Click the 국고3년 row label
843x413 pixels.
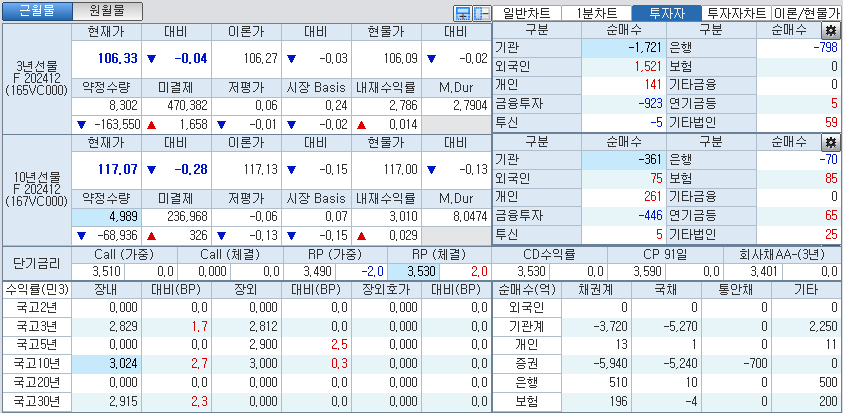37,326
